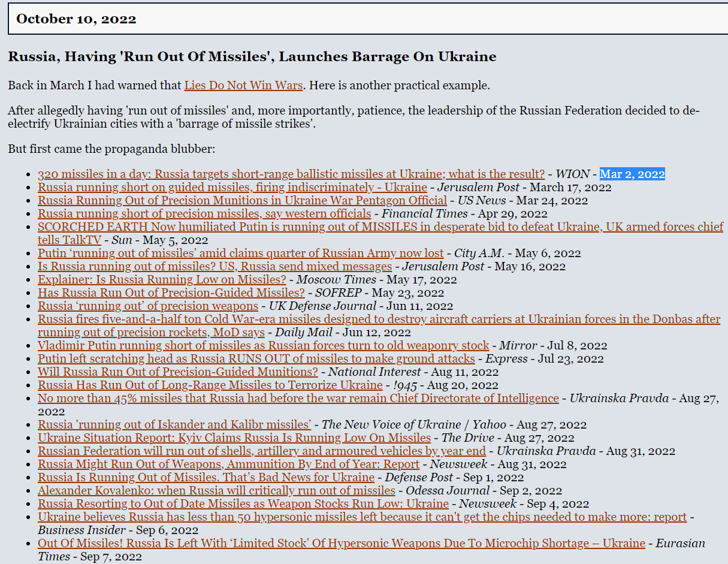Open Jerusalem Post 'running short on guided missiles' link
The width and height of the screenshot is (728, 564).
232,187
